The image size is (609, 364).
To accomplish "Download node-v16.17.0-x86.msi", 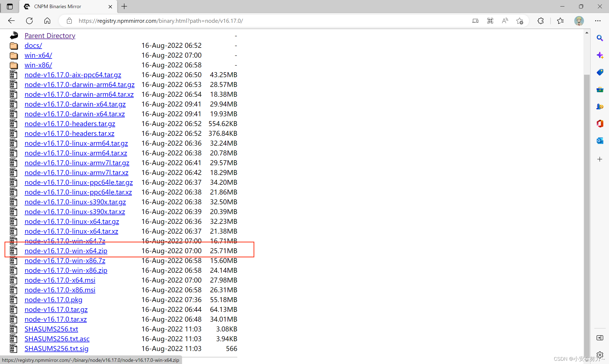I will pyautogui.click(x=60, y=290).
